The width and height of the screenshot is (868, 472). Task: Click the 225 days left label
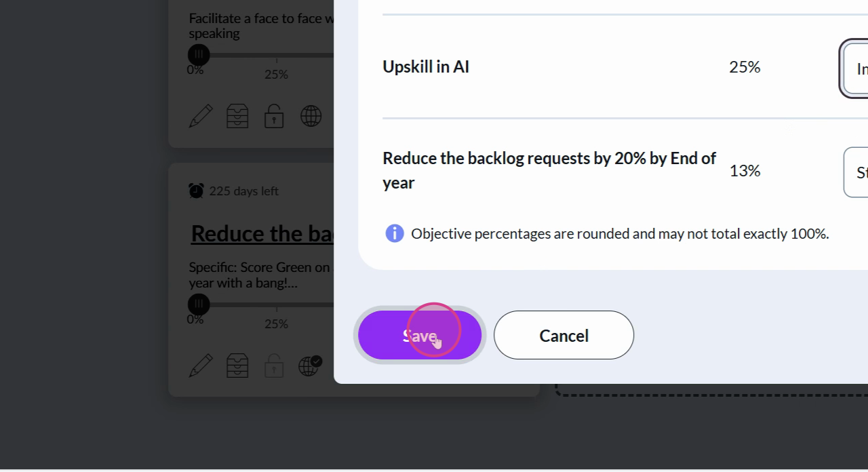pyautogui.click(x=243, y=191)
